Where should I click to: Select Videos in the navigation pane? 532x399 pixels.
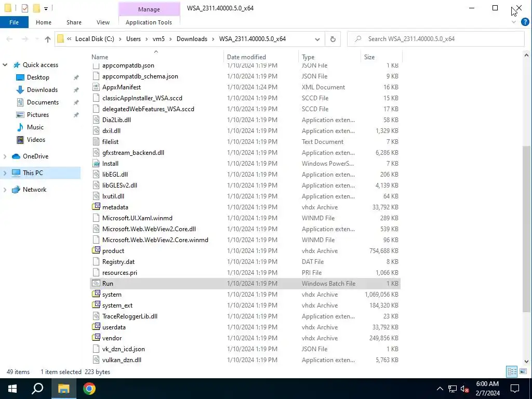tap(36, 140)
